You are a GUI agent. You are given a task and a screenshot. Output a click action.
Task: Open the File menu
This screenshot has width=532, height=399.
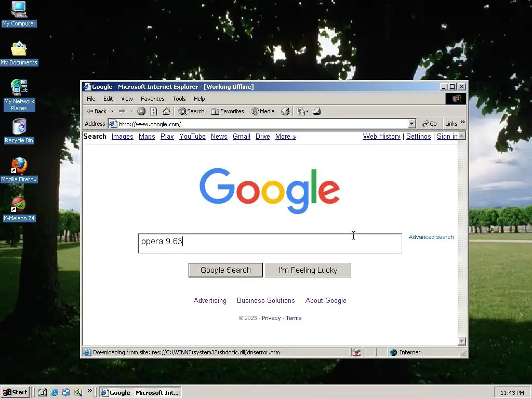[91, 99]
